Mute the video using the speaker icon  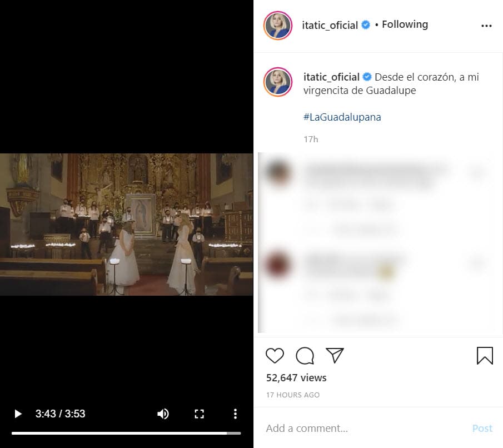pyautogui.click(x=163, y=414)
